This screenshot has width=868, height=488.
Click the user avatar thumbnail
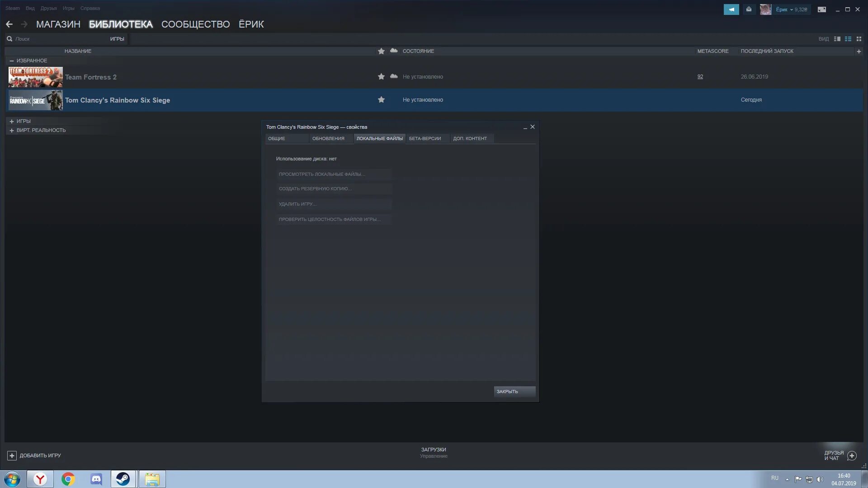point(765,9)
